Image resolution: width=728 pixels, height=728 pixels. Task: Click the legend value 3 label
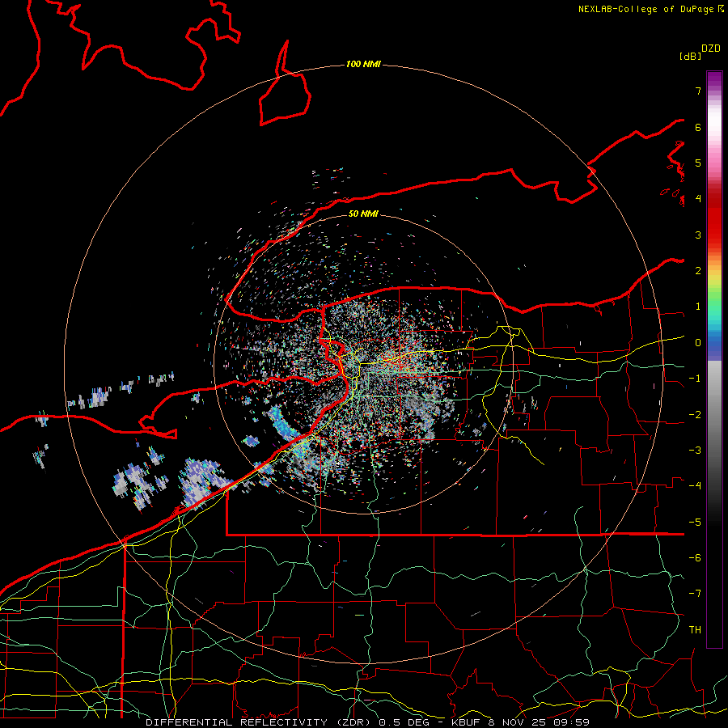pos(698,235)
